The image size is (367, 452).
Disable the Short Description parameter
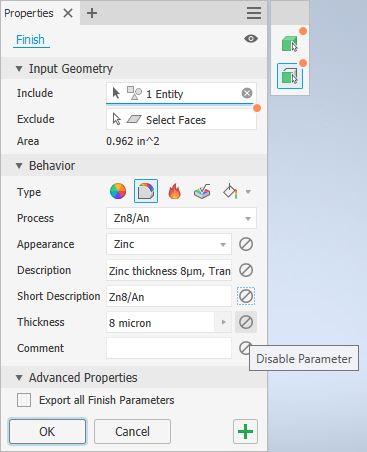point(246,296)
